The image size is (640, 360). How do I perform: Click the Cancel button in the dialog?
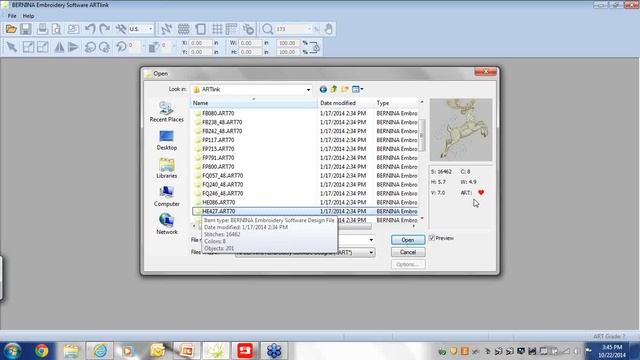(408, 252)
